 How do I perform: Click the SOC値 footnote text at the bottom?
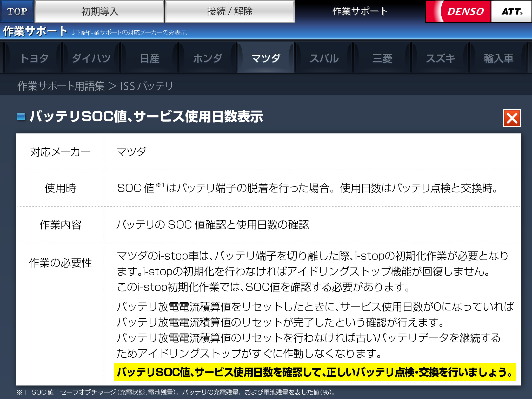coord(177,392)
